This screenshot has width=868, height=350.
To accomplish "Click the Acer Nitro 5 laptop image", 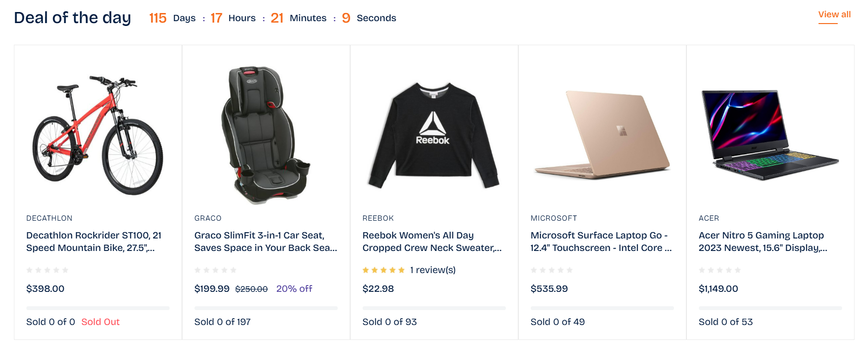I will pyautogui.click(x=770, y=135).
